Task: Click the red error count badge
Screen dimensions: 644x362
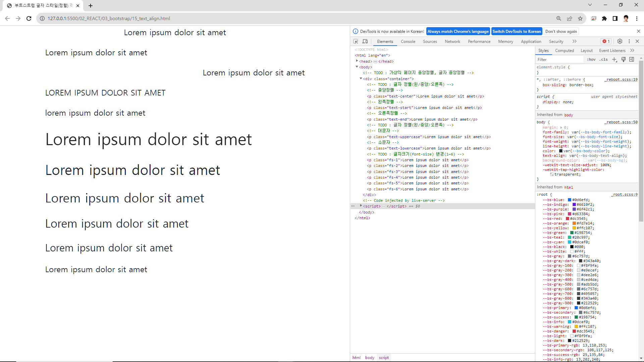Action: click(x=606, y=41)
